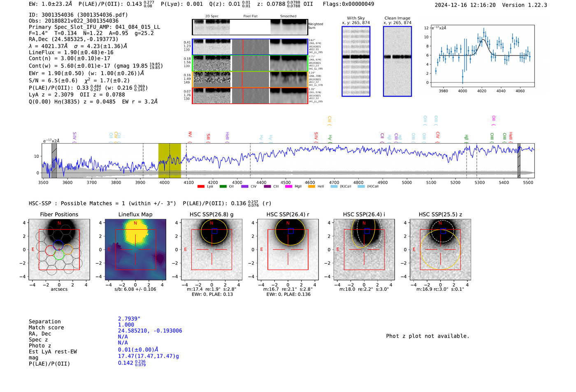Open the HSC SSP(25.5) z cutout

click(x=440, y=249)
